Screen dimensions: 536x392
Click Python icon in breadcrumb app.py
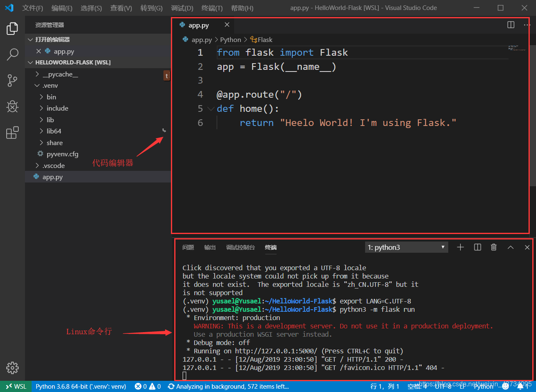point(185,39)
